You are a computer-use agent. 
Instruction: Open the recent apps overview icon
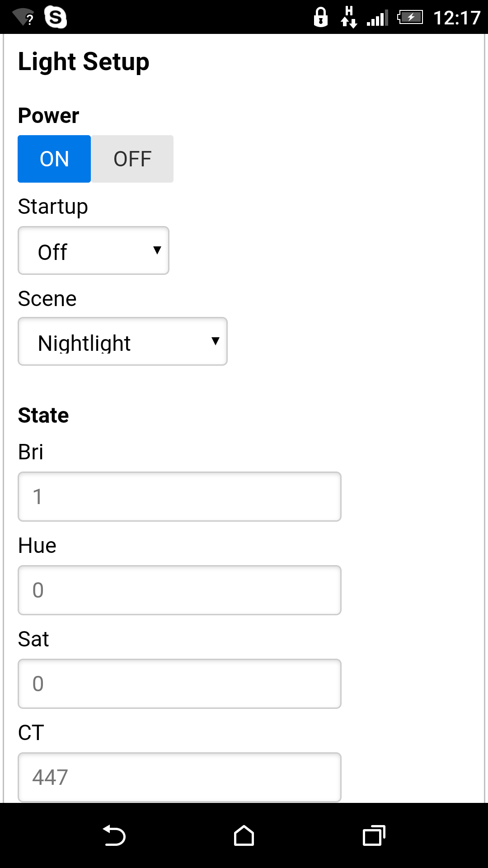tap(374, 835)
